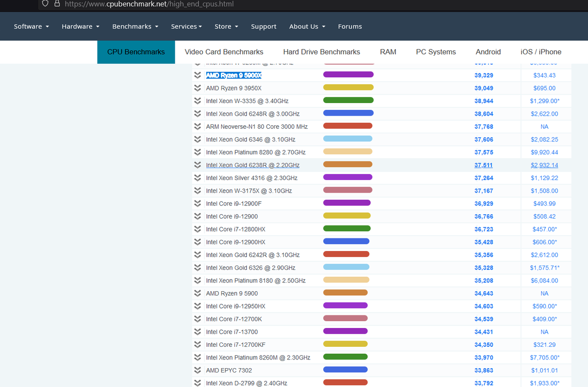The height and width of the screenshot is (387, 588).
Task: Expand chevron beside Core i9-12900F
Action: 197,204
